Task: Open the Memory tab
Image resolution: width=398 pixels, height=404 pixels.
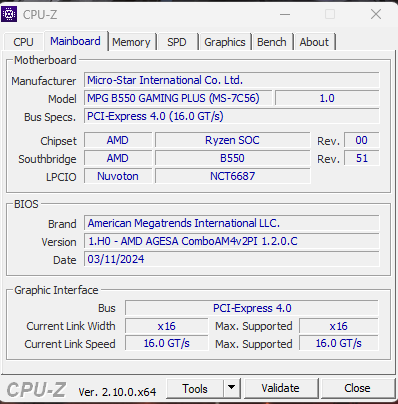Action: coord(131,42)
